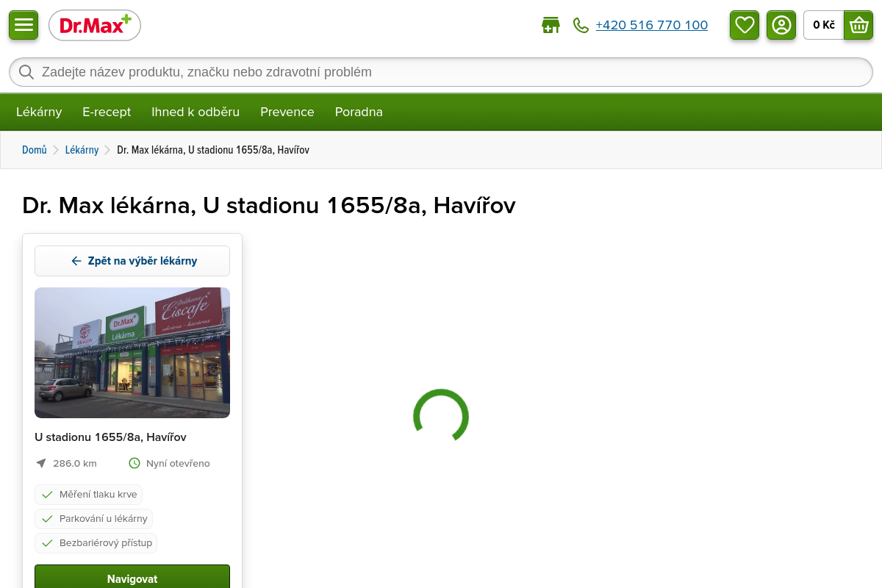Open the Poradna menu item
Screen dimensions: 882x588
coord(359,112)
